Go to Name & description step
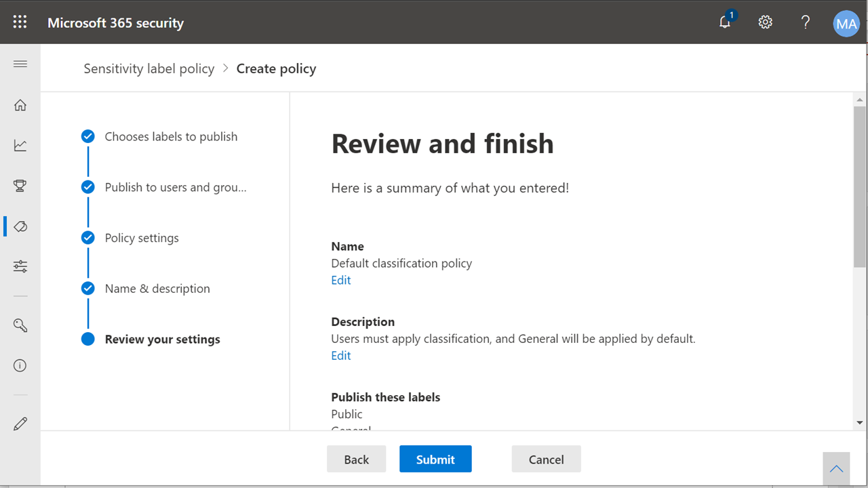Viewport: 868px width, 488px height. (x=157, y=289)
